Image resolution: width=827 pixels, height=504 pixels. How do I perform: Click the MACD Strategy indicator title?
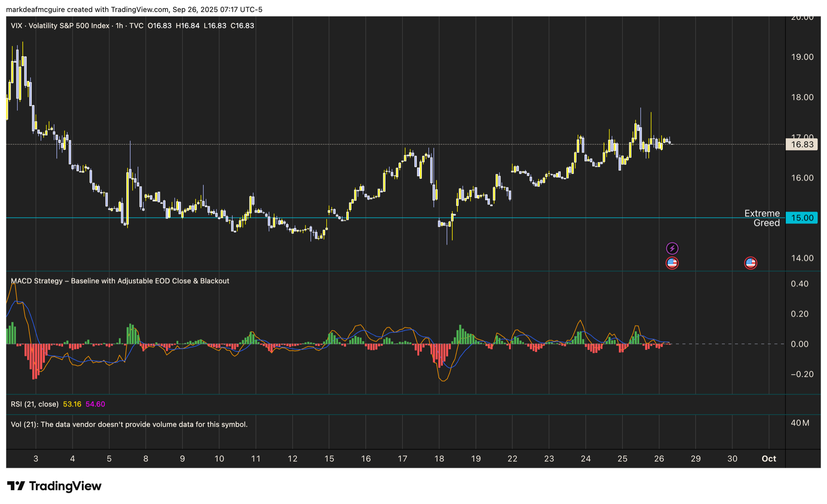120,281
